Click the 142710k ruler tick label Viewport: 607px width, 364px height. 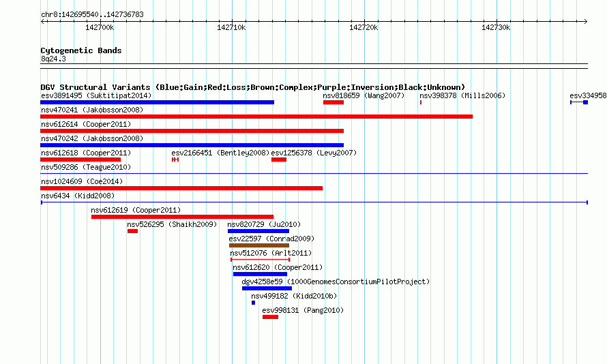click(x=231, y=27)
